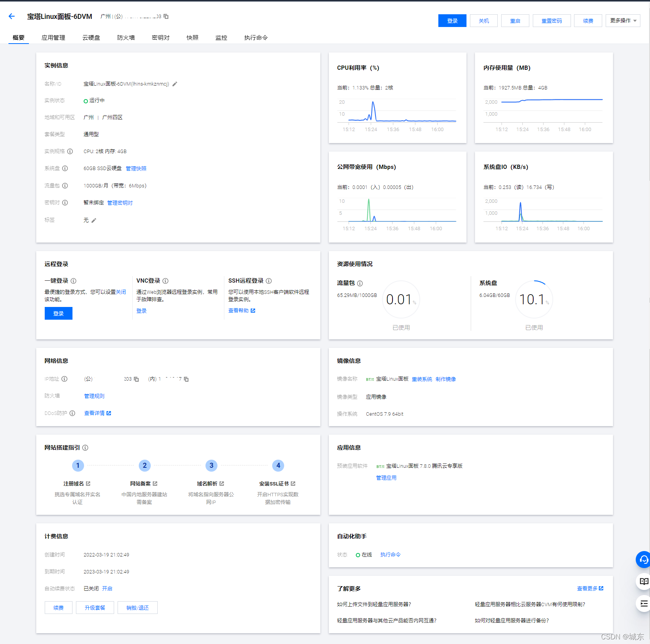Click the top 登录 button
650x644 pixels.
[452, 20]
